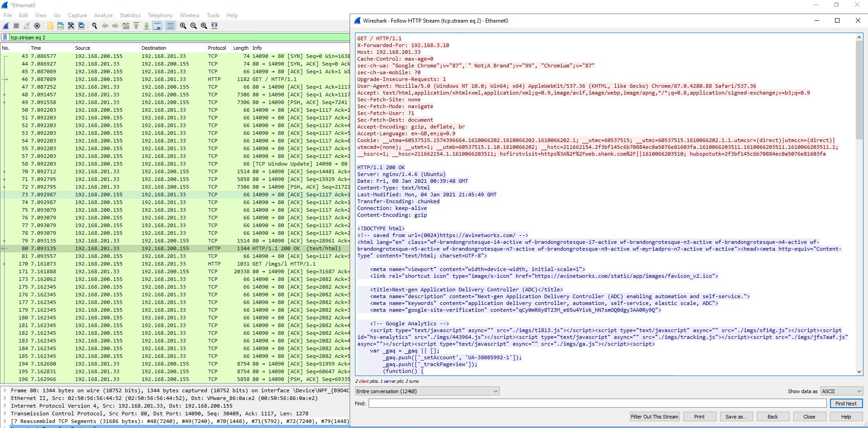
Task: Sort by the Source column header
Action: click(106, 48)
